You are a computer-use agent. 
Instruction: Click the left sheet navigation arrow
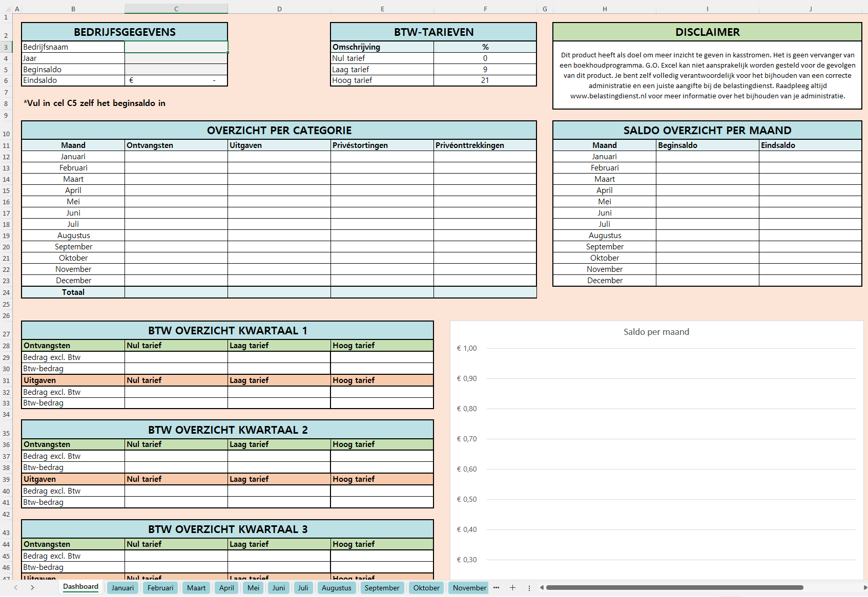(15, 588)
